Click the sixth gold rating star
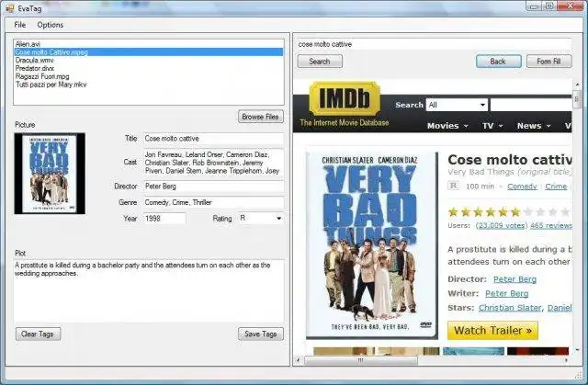 point(515,212)
